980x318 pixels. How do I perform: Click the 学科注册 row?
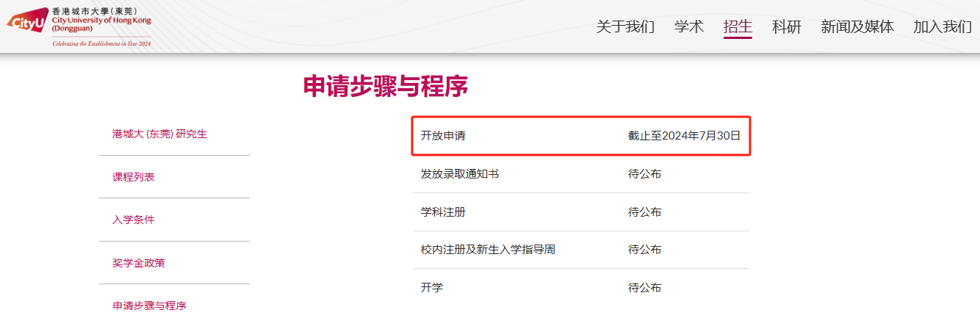581,212
